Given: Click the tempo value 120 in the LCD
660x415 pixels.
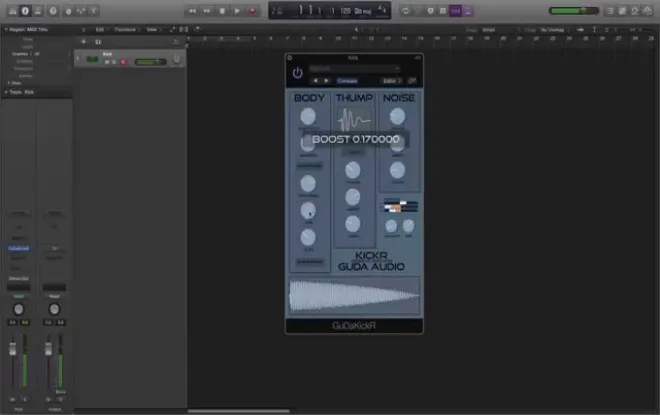Looking at the screenshot, I should (x=345, y=11).
